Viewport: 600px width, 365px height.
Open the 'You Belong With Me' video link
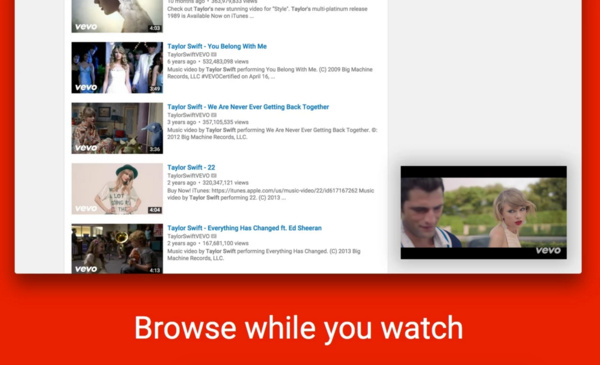pos(217,46)
